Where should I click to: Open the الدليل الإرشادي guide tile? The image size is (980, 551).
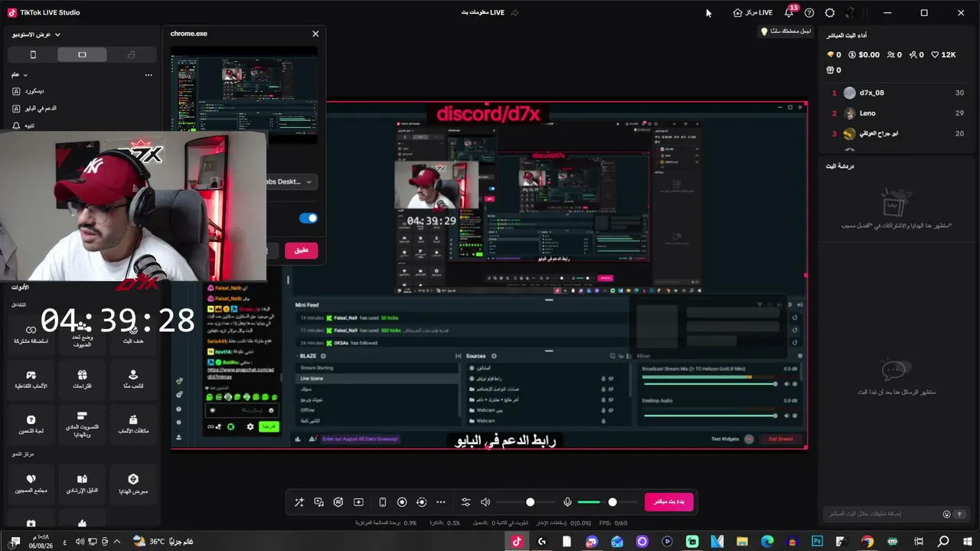coord(82,484)
